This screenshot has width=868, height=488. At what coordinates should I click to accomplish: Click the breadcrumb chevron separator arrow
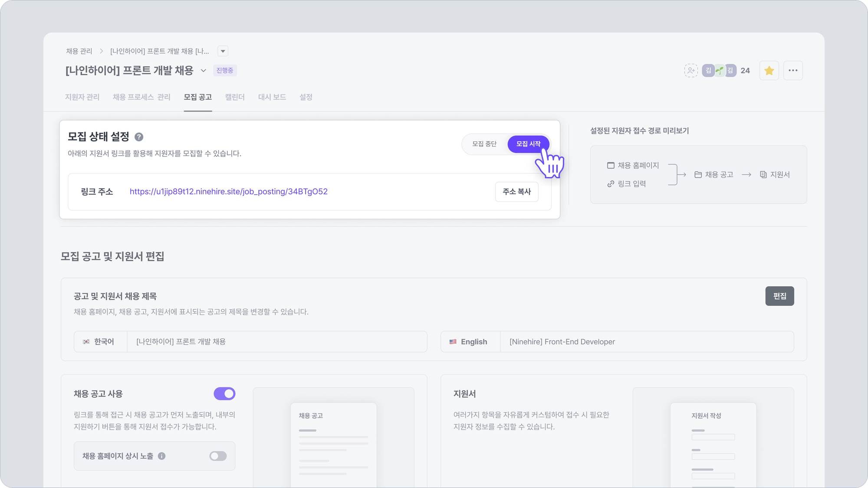click(x=101, y=51)
